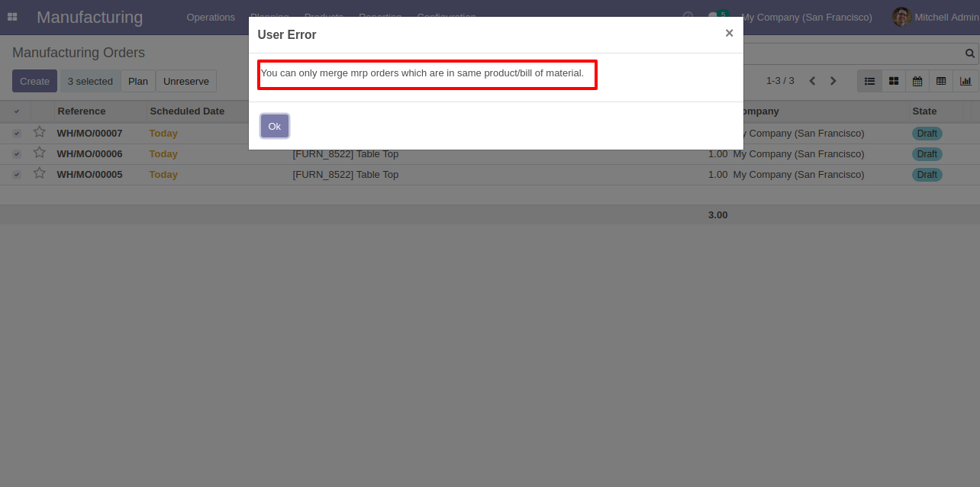This screenshot has height=487, width=980.
Task: Click the Draft state badge of WH/MO/00005
Action: 927,175
